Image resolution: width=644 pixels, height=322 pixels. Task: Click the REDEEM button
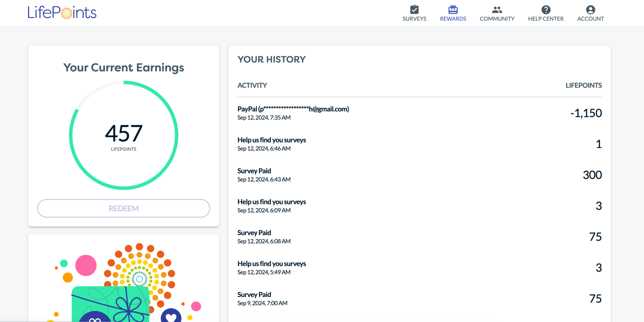pyautogui.click(x=124, y=208)
